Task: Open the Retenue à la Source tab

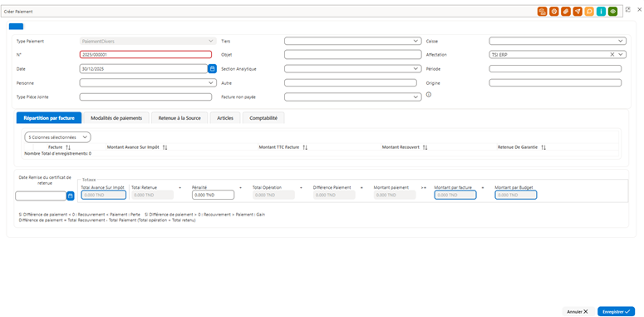Action: (x=179, y=118)
